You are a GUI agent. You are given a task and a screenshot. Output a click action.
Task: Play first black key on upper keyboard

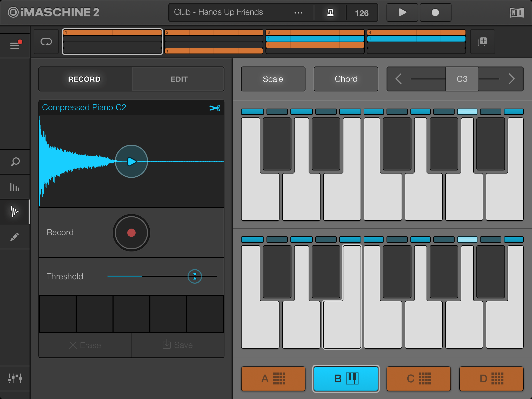[277, 144]
